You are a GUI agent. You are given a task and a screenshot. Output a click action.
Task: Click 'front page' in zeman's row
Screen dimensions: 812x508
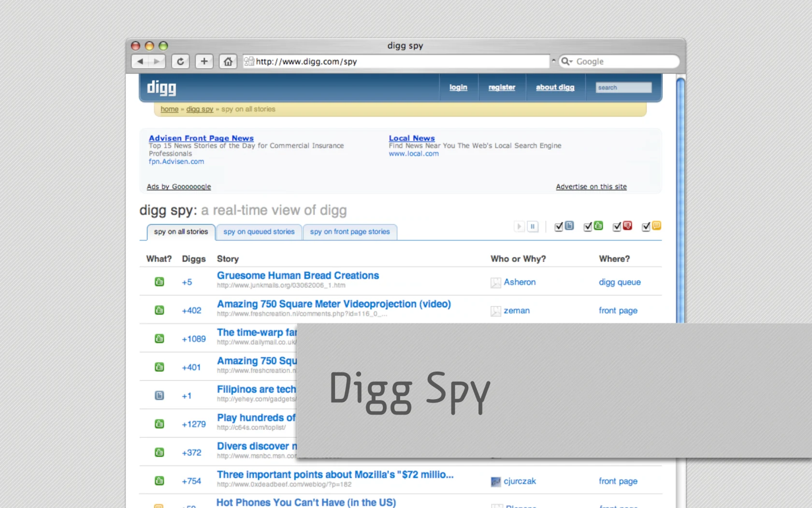618,311
